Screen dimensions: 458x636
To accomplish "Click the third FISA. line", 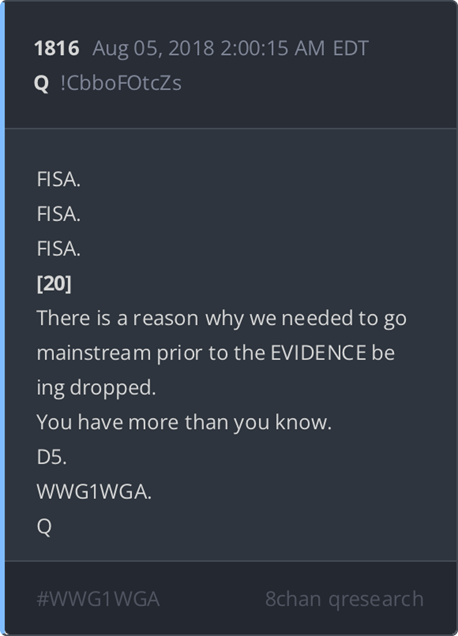I will (59, 248).
